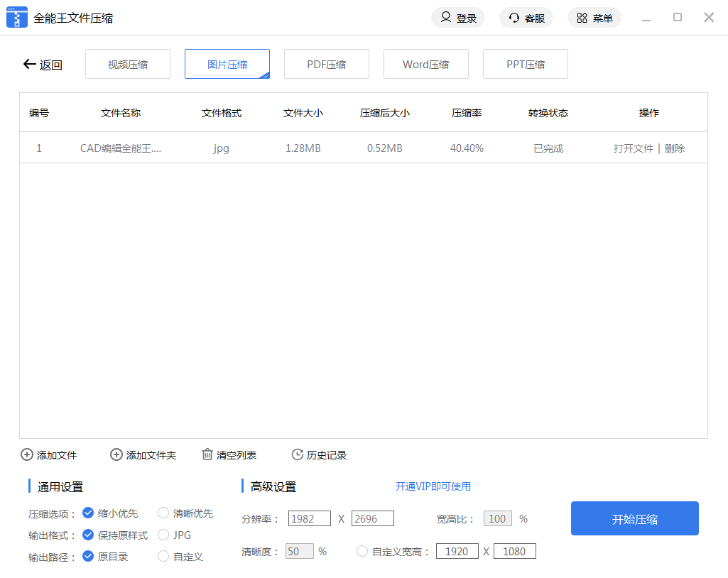Viewport: 728px width, 578px height.
Task: Enable 自定义宽高 radio button
Action: [362, 551]
